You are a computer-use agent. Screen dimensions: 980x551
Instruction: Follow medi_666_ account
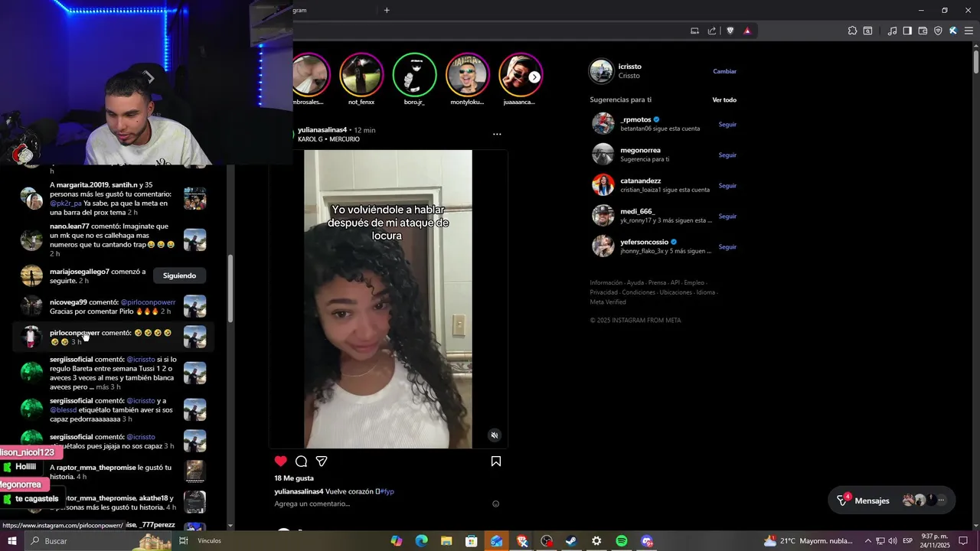[727, 216]
